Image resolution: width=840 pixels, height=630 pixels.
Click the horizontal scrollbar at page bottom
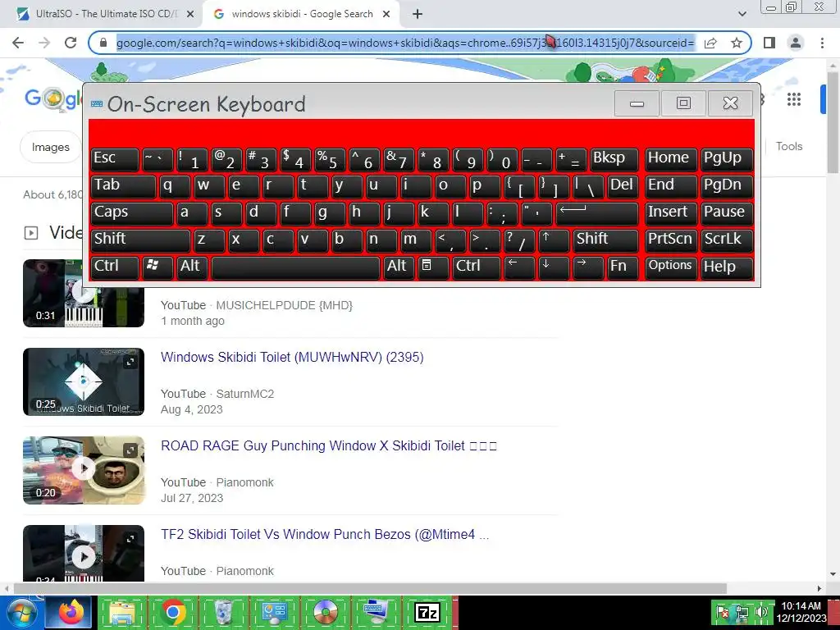370,588
